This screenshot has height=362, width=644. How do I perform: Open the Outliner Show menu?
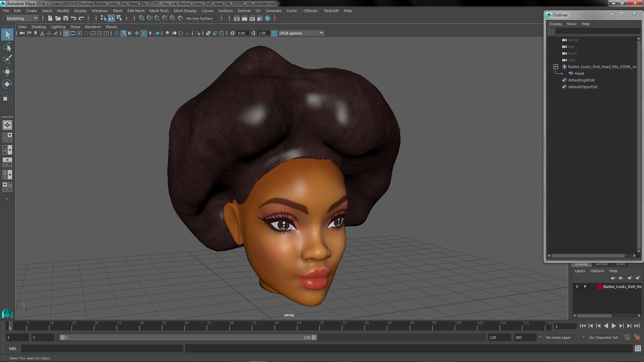[572, 24]
